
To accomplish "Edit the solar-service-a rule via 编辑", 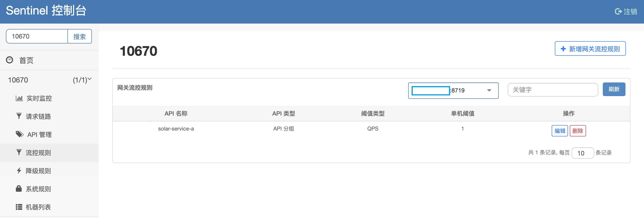I will [560, 131].
